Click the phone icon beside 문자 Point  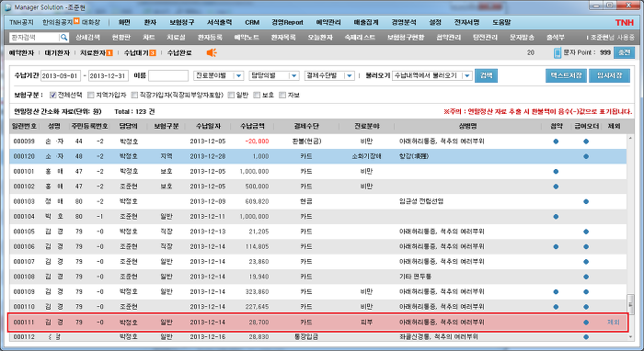[x=558, y=52]
